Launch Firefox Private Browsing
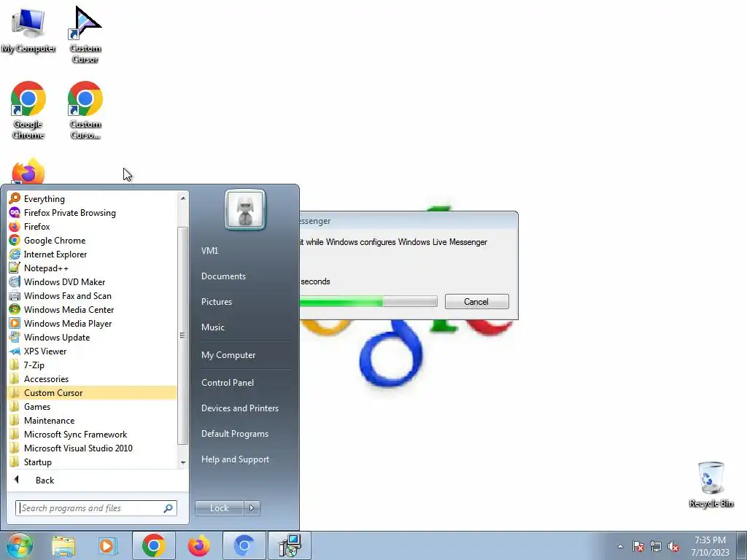The image size is (747, 560). click(x=93, y=212)
